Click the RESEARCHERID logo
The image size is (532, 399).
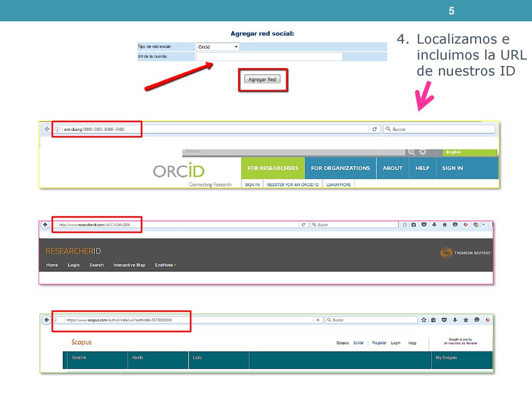tap(73, 251)
